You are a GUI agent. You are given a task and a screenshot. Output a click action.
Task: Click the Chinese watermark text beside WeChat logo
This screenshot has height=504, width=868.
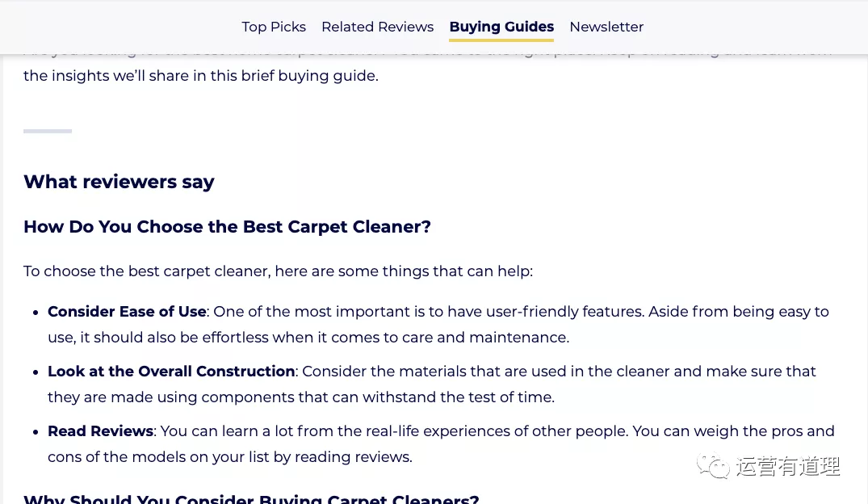click(788, 466)
